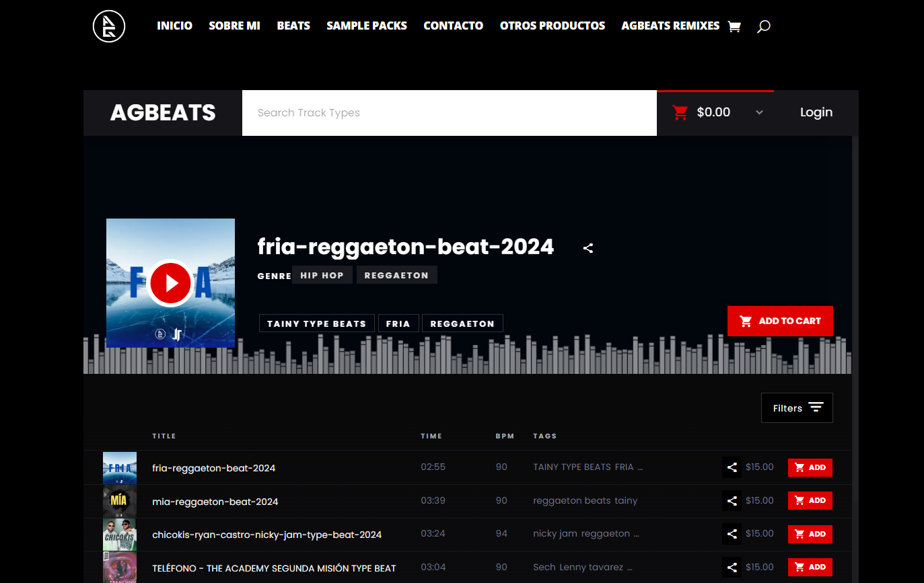Click share icon in first fria track row
This screenshot has width=924, height=583.
732,467
